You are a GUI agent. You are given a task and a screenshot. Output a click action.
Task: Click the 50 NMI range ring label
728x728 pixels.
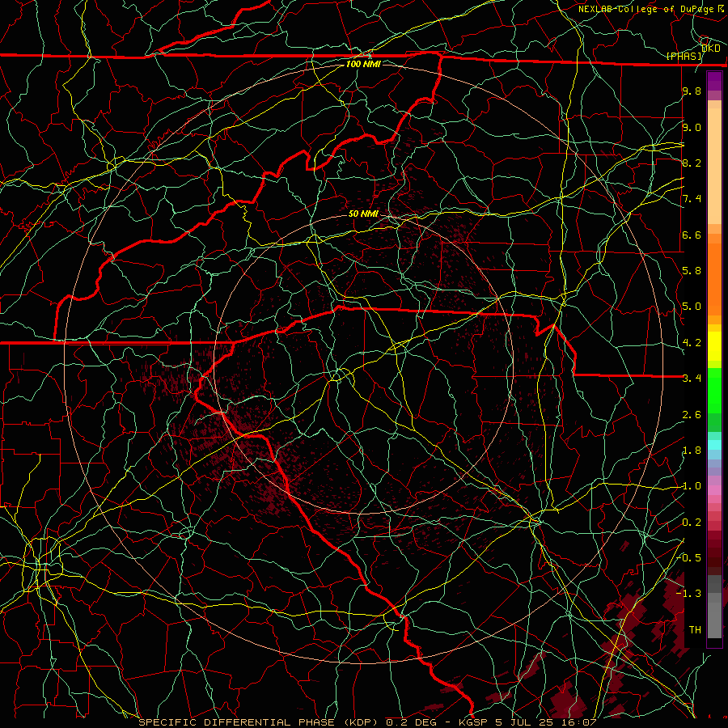tap(363, 214)
